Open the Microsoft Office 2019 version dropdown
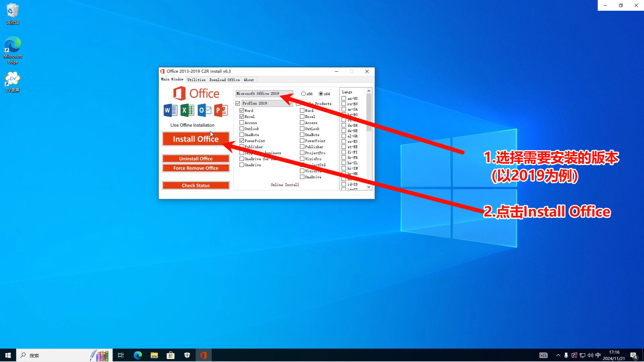The width and height of the screenshot is (644, 362). click(264, 94)
